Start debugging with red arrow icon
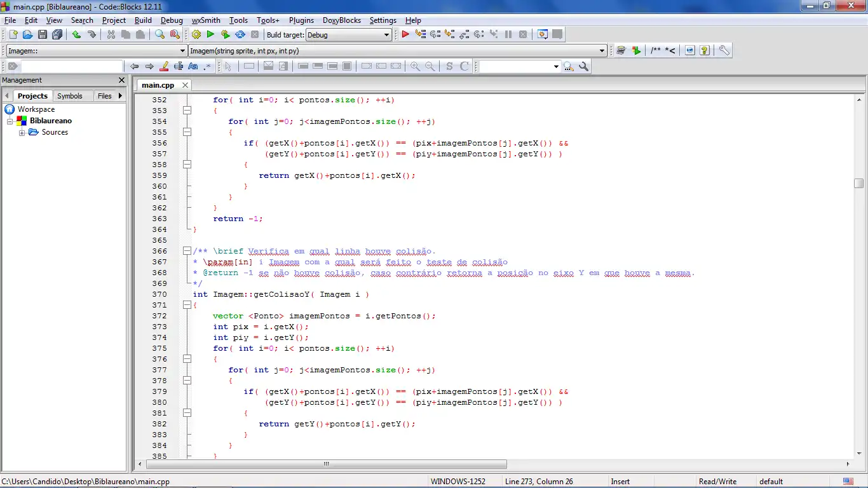Viewport: 868px width, 488px height. [405, 34]
